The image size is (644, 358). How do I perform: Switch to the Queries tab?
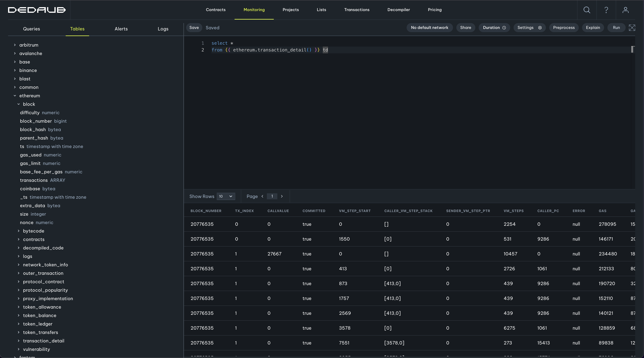32,29
